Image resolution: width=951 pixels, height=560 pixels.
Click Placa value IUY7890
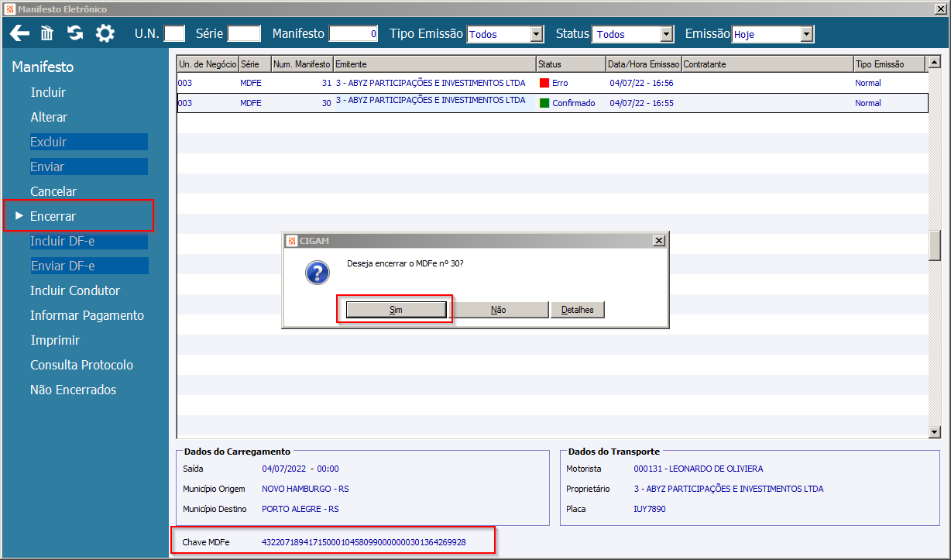click(649, 509)
